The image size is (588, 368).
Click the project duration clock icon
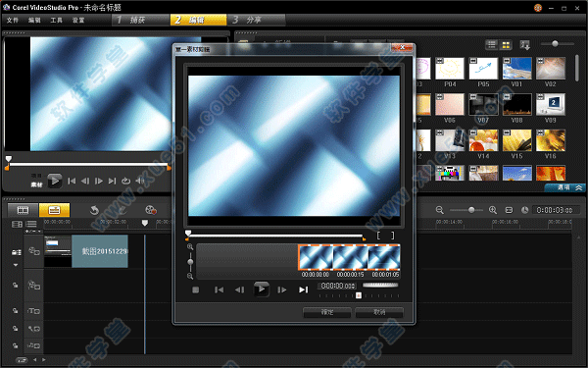(x=524, y=210)
